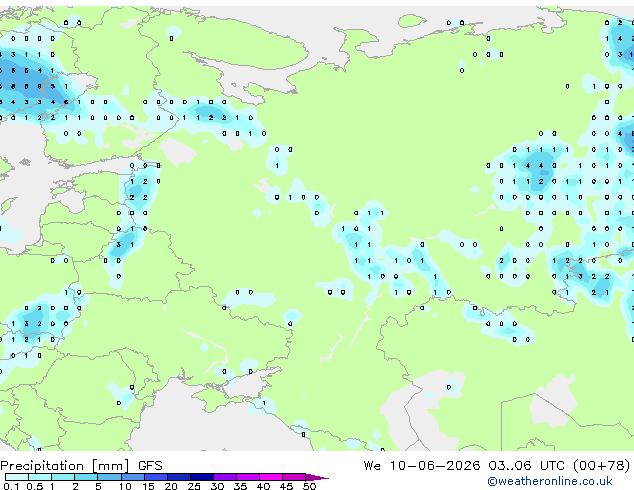Click the legend value "50"
The width and height of the screenshot is (634, 490).
309,486
